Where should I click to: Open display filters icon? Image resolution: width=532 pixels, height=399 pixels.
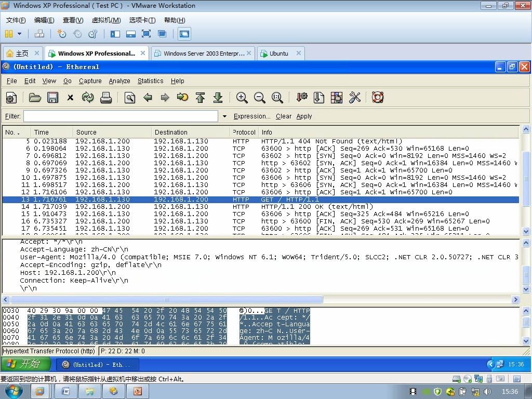pyautogui.click(x=318, y=98)
